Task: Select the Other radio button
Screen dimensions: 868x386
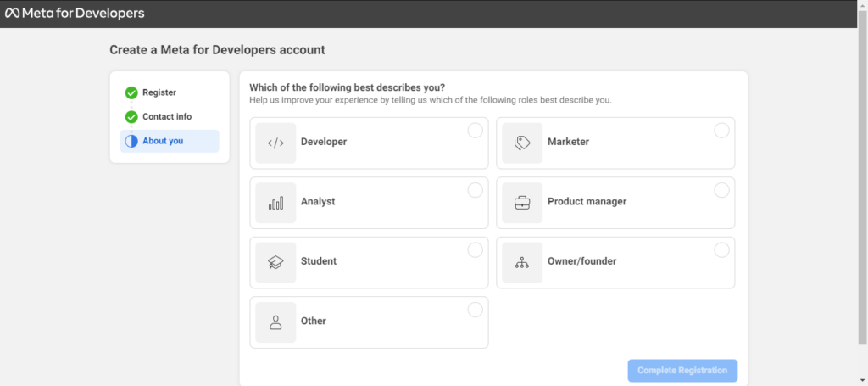Action: pyautogui.click(x=476, y=310)
